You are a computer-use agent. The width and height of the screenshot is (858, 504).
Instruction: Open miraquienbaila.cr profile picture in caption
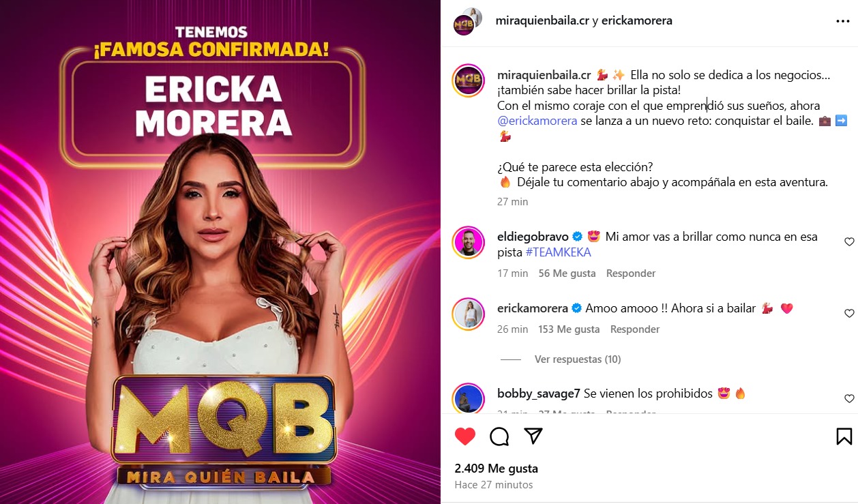[x=469, y=82]
